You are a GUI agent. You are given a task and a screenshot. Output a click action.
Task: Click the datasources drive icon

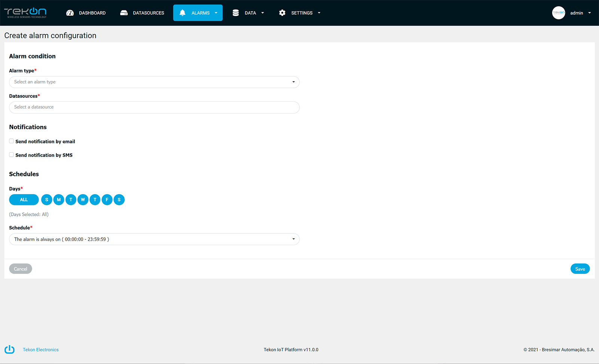click(x=124, y=13)
